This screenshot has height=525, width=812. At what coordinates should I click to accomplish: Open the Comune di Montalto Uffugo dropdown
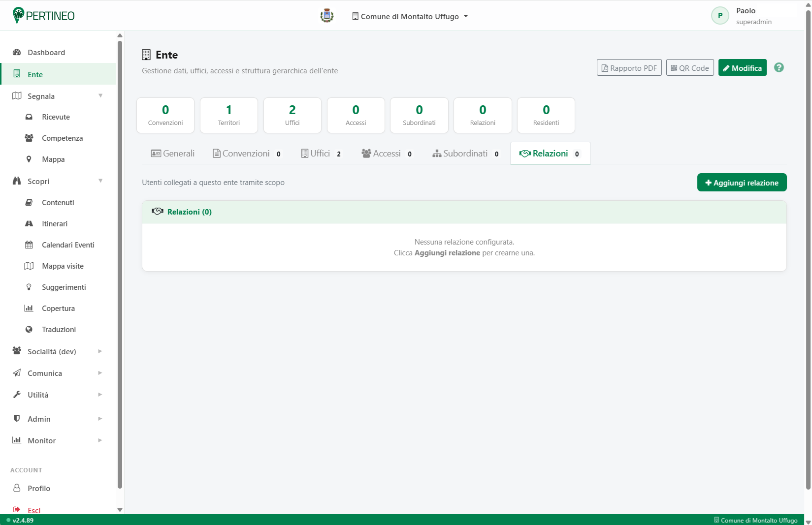tap(410, 16)
